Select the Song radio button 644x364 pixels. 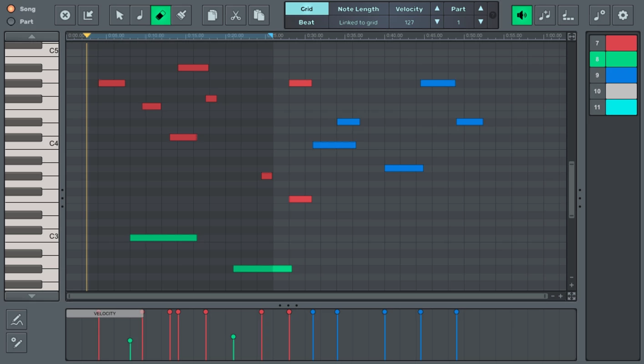(x=11, y=9)
